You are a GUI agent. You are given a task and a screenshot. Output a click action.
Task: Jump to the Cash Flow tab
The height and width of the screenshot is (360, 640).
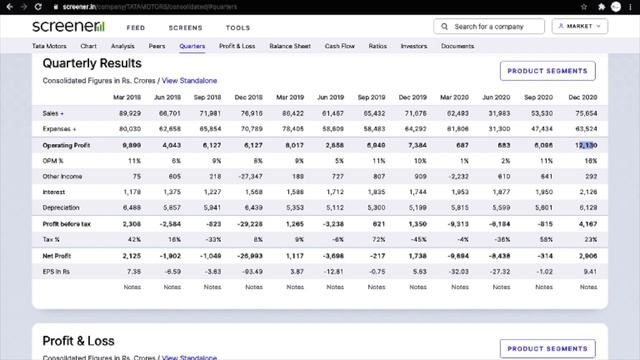point(340,46)
